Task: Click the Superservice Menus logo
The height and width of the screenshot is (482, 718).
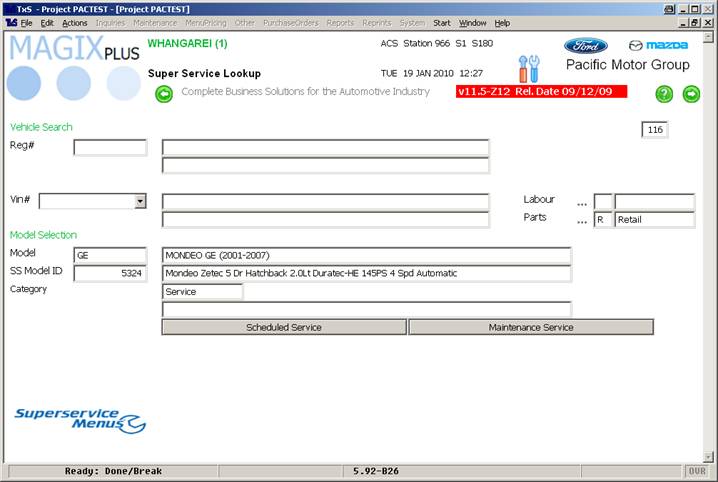Action: [80, 420]
